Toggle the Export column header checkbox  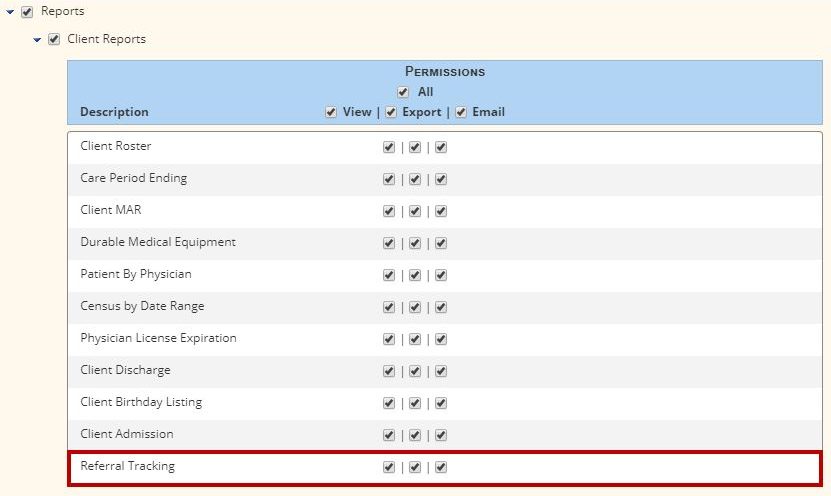pos(391,112)
